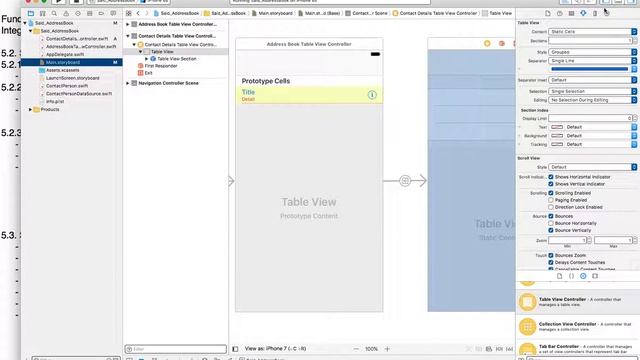This screenshot has width=640, height=360.
Task: Go back in editor history
Action: coord(138,13)
